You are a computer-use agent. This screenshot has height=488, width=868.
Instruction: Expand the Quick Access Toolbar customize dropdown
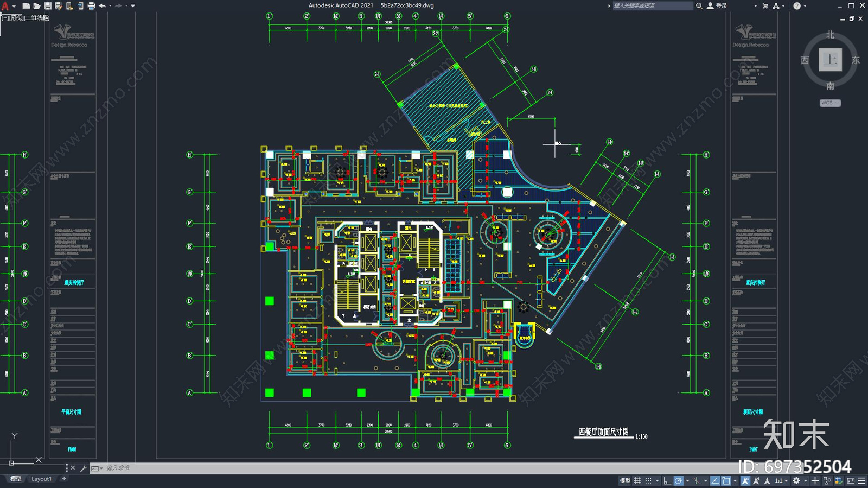click(133, 6)
